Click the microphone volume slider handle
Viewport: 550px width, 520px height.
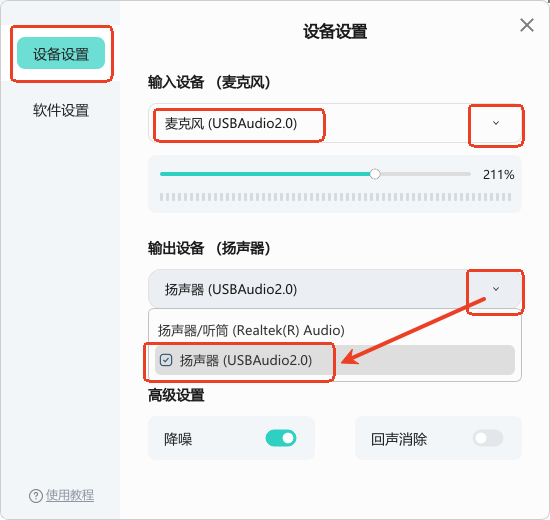point(375,174)
